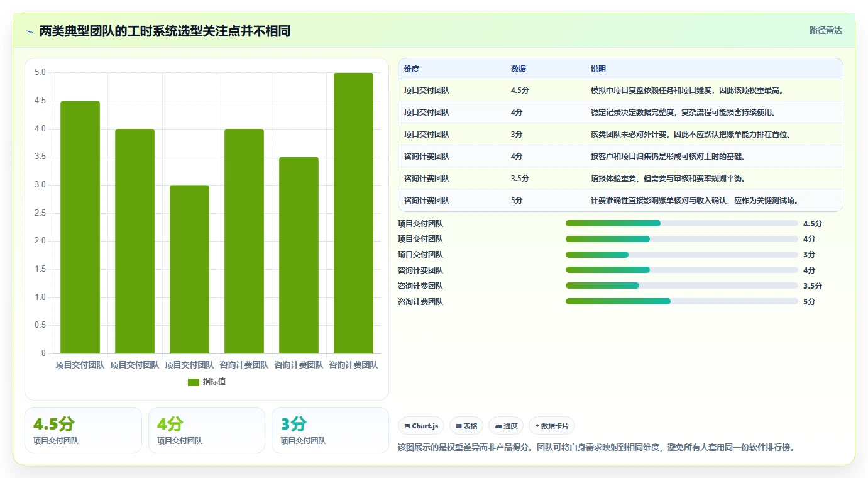This screenshot has width=868, height=478.
Task: Click the 进度 chip
Action: (x=506, y=426)
